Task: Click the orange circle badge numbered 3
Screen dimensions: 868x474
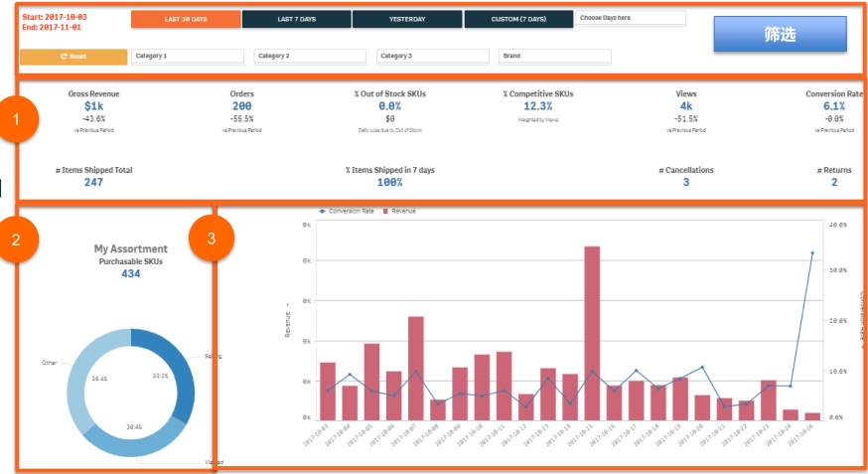Action: [x=209, y=239]
